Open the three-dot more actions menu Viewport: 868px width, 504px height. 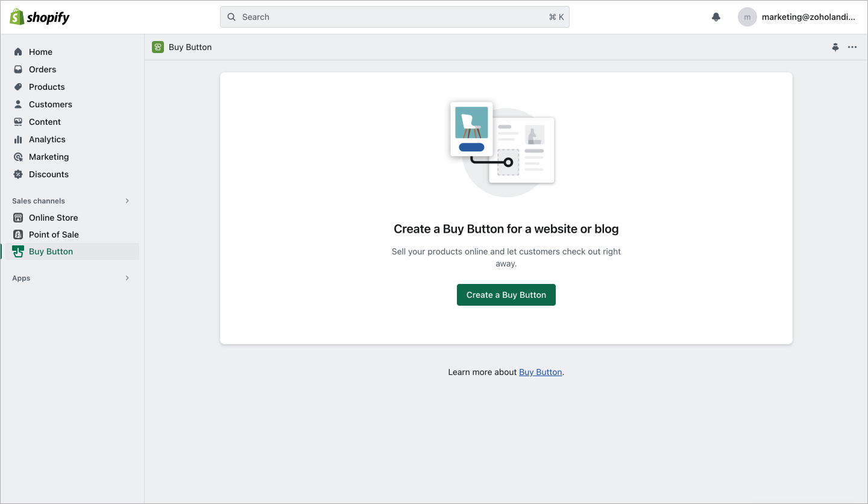coord(852,47)
